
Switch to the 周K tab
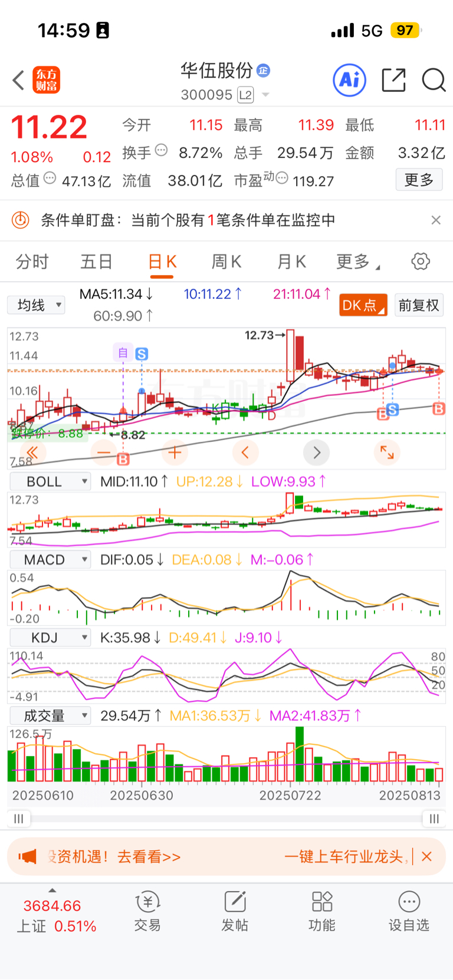click(x=226, y=262)
